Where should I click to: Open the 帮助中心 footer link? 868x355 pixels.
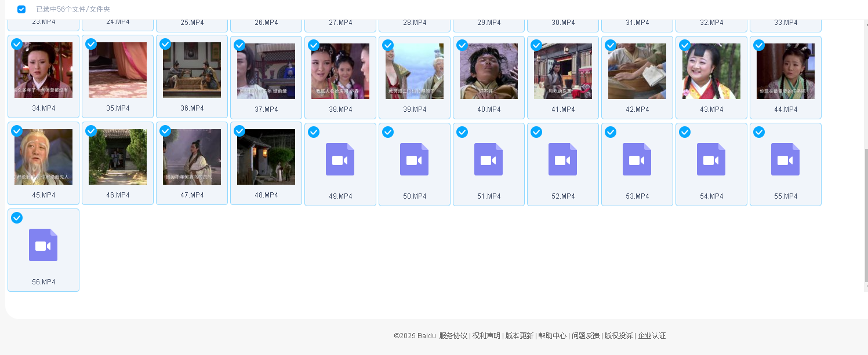pos(552,336)
